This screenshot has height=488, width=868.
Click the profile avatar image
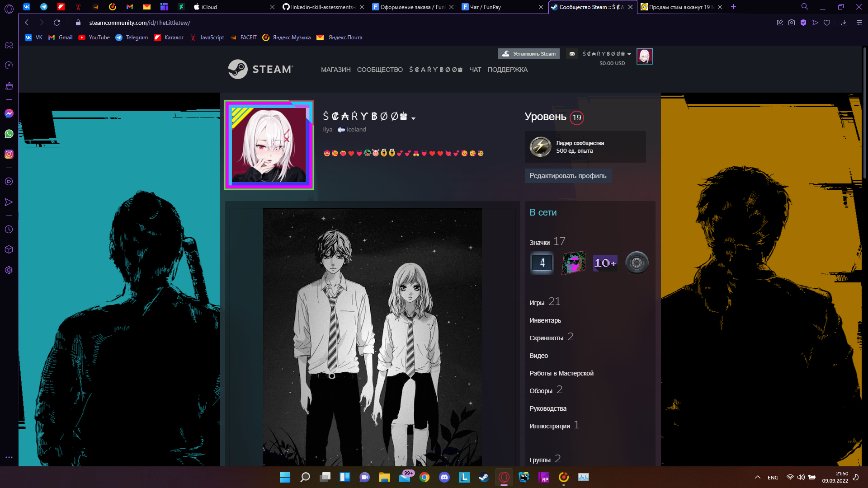pyautogui.click(x=269, y=145)
